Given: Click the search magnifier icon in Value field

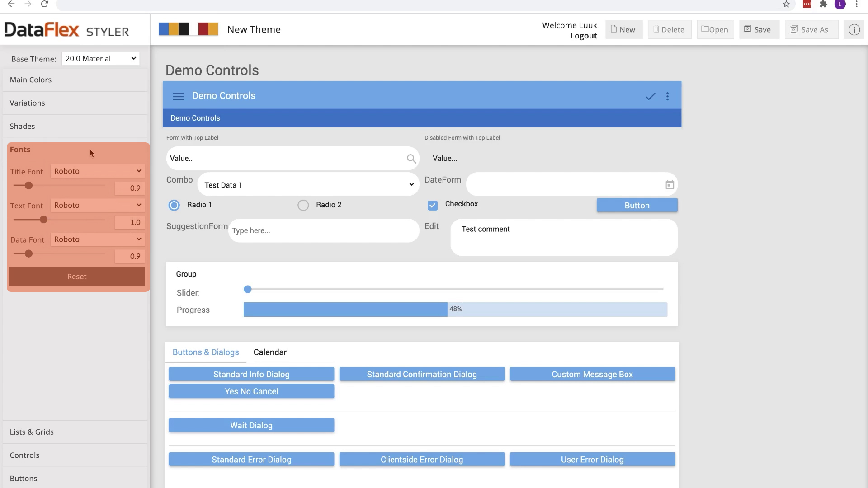Looking at the screenshot, I should (411, 159).
